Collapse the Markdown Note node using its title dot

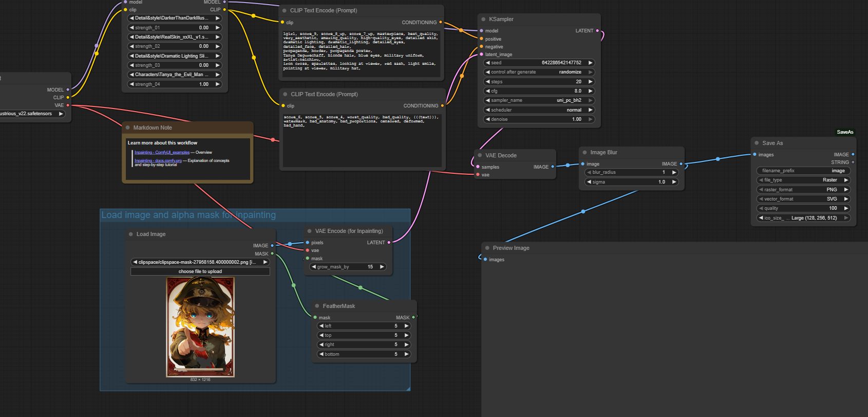(x=127, y=128)
